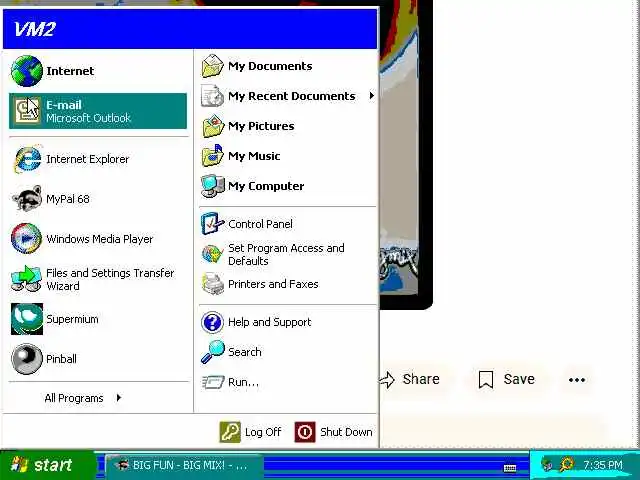Click the Internet Explorer icon
640x480 pixels.
coord(27,159)
